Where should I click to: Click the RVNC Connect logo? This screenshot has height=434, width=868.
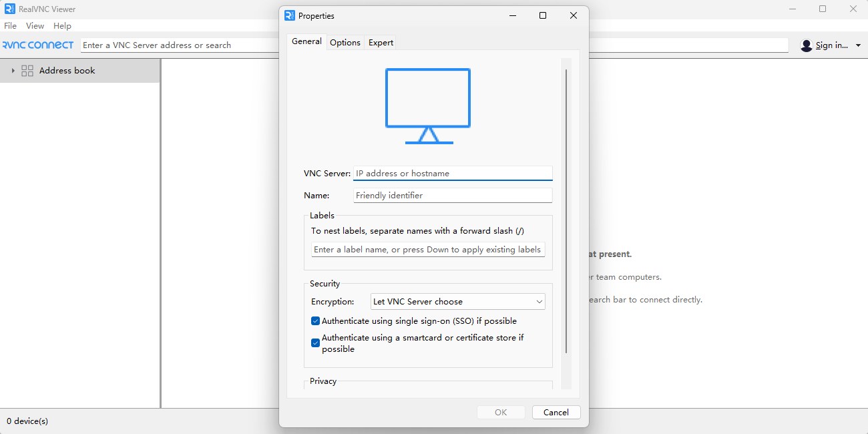pyautogui.click(x=38, y=45)
